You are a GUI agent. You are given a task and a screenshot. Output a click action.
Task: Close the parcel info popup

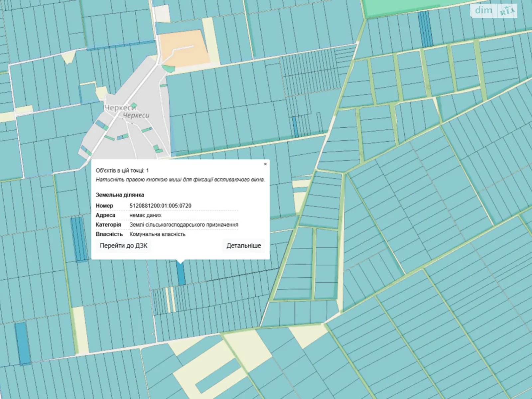pyautogui.click(x=265, y=164)
